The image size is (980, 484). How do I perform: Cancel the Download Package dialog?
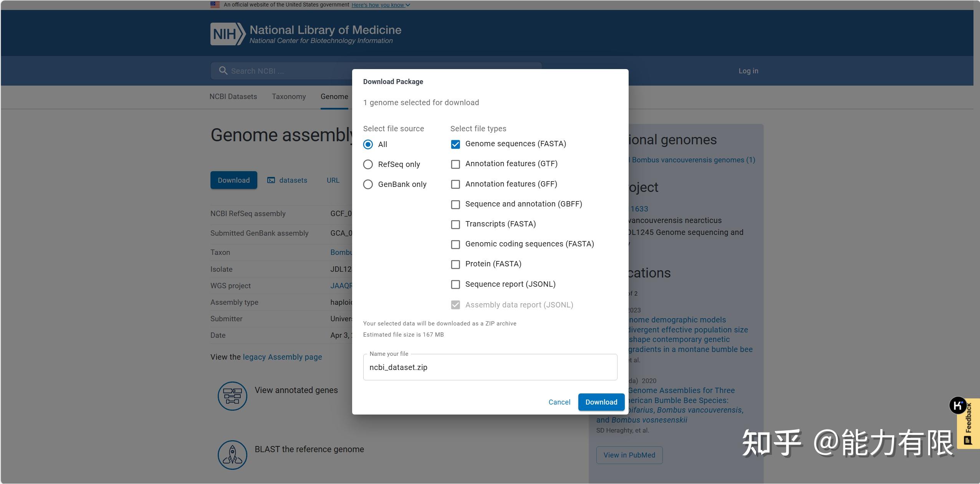(559, 402)
